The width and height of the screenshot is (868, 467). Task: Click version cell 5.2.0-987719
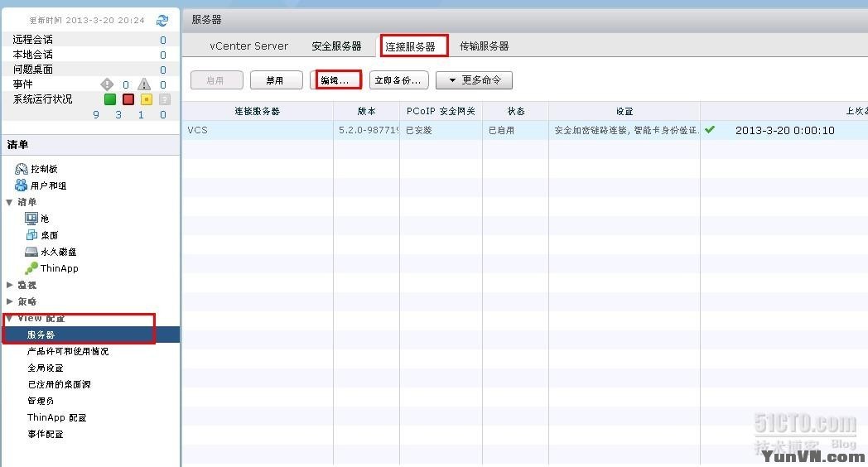[368, 130]
